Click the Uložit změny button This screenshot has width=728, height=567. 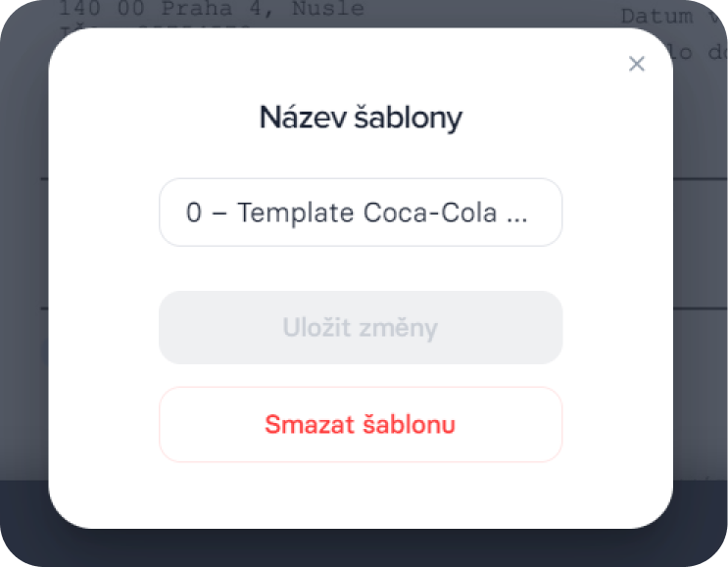tap(361, 328)
